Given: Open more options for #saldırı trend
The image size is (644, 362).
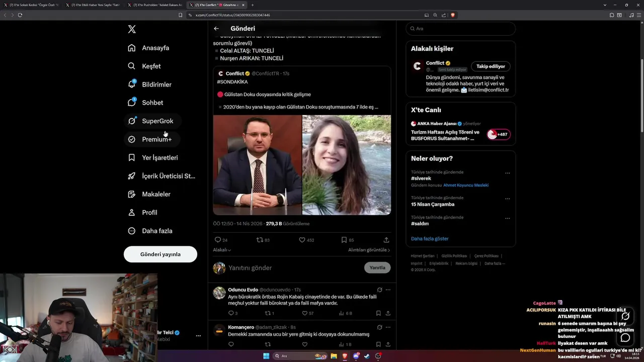Looking at the screenshot, I should click(x=507, y=218).
